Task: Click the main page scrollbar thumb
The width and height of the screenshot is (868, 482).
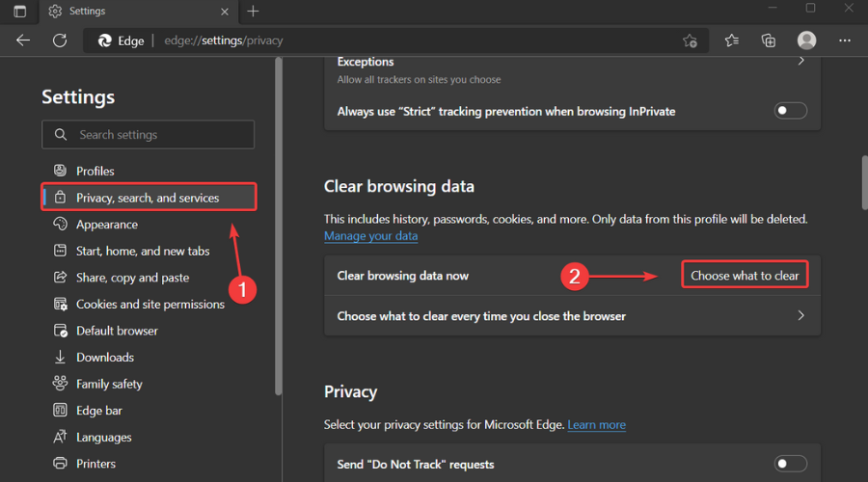Action: point(864,183)
